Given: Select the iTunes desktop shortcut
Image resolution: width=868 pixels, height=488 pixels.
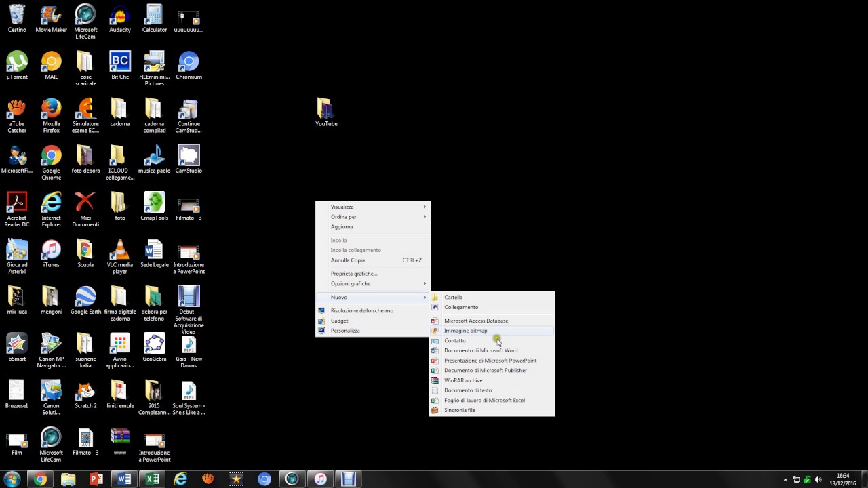Looking at the screenshot, I should pos(52,253).
